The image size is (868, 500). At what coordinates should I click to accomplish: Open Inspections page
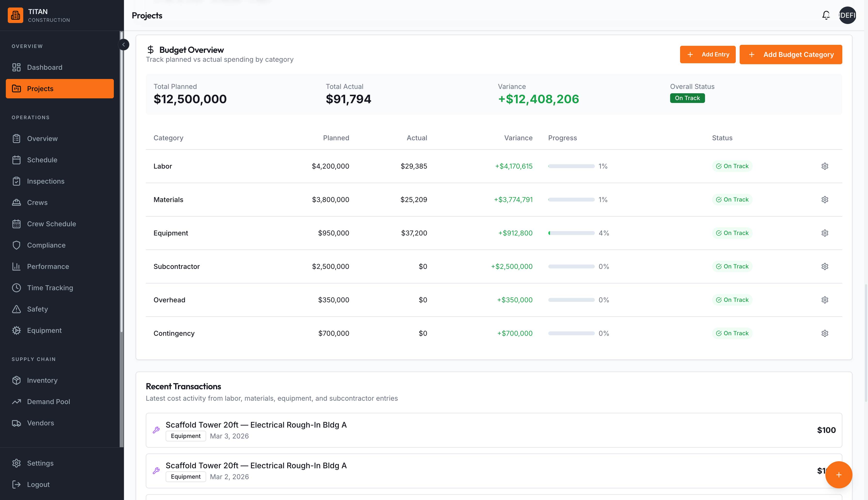[x=60, y=181]
